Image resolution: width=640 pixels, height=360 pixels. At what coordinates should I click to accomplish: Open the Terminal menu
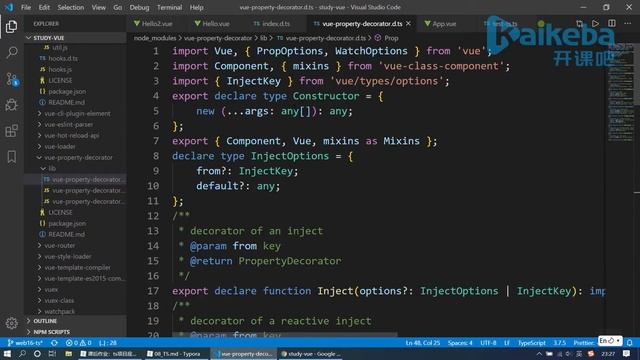click(x=169, y=7)
